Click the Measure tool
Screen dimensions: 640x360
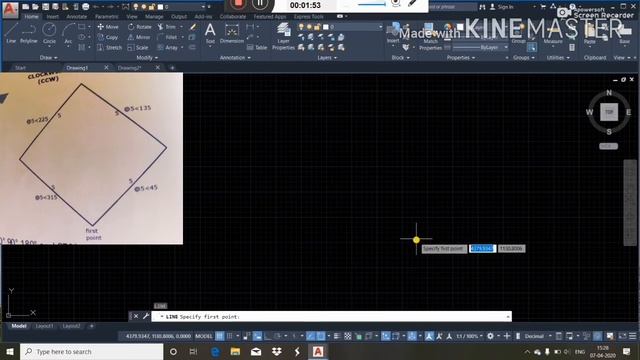pos(553,35)
